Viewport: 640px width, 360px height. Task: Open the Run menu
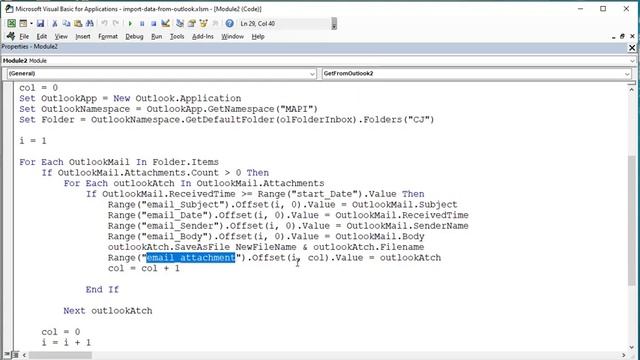click(x=156, y=36)
